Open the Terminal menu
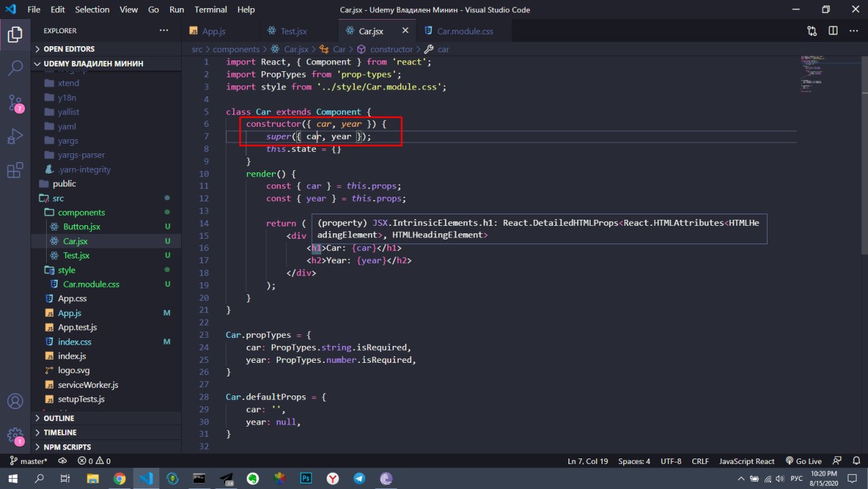This screenshot has height=489, width=868. 211,9
